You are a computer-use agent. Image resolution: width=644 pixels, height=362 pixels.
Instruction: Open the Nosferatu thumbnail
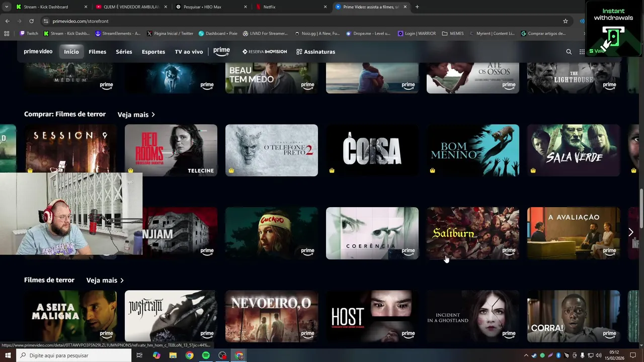point(171,316)
